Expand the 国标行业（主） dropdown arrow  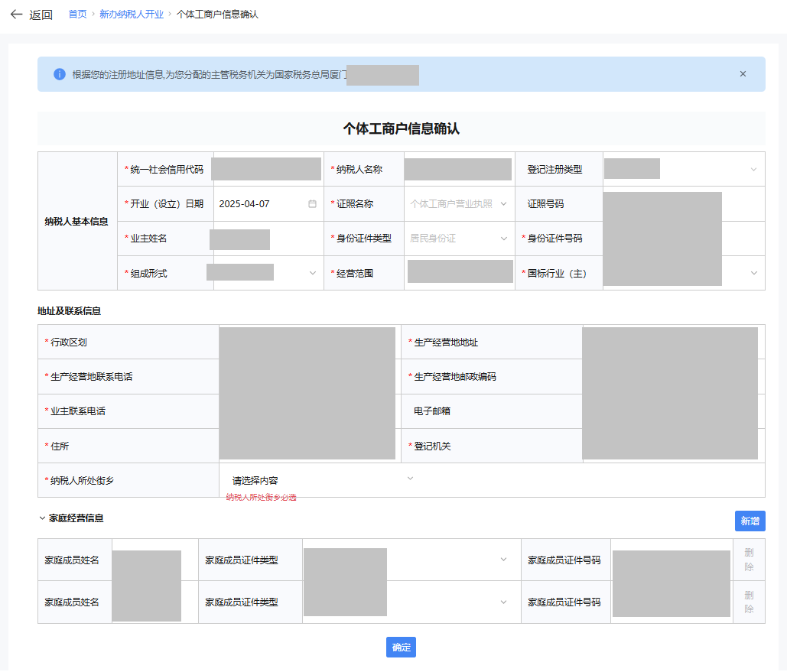coord(754,273)
